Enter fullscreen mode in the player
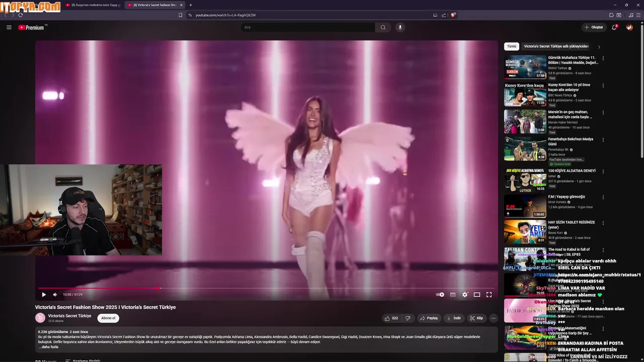Screen dimensions: 644x362 pos(489,295)
